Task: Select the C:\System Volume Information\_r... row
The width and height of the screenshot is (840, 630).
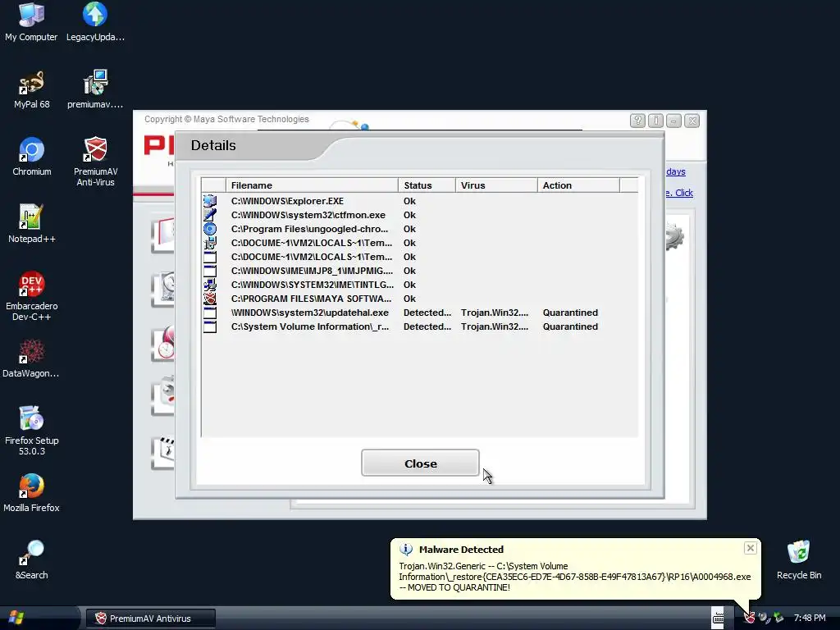Action: tap(419, 326)
